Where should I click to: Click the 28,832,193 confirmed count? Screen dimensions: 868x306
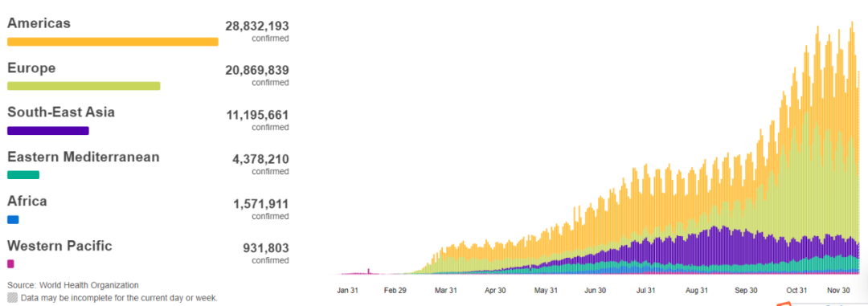257,26
